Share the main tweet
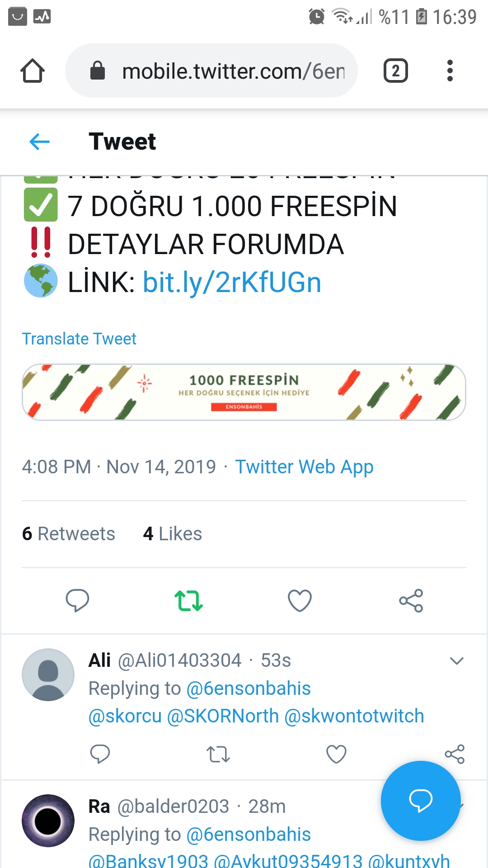 coord(411,601)
